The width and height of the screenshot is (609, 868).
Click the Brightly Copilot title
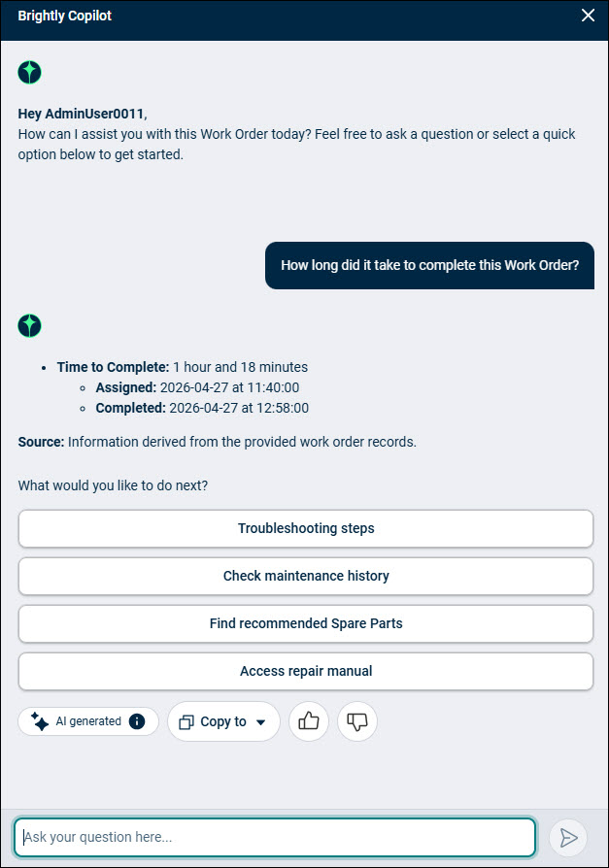tap(65, 16)
